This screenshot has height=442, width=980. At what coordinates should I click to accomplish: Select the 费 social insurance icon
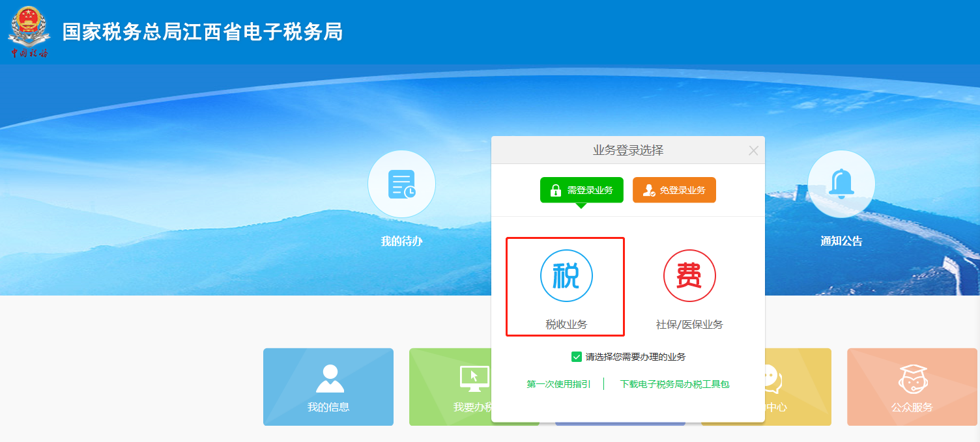[x=689, y=276]
